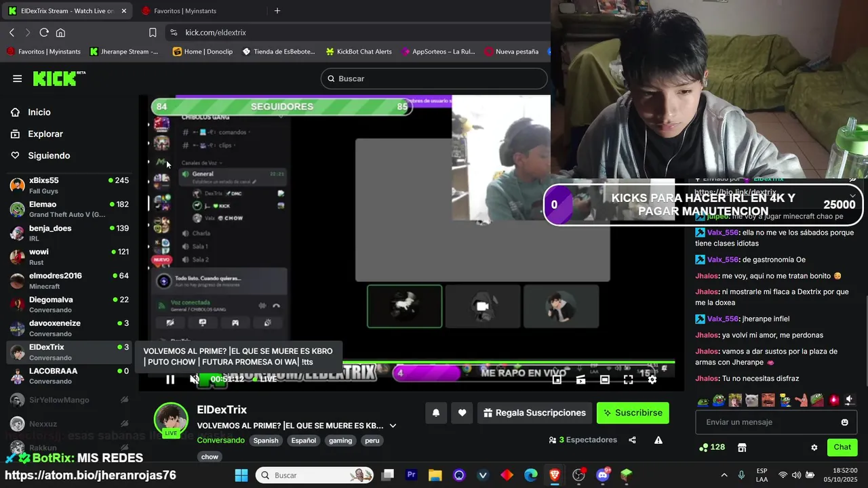Viewport: 868px width, 488px height.
Task: Select the chow tag
Action: tap(210, 457)
